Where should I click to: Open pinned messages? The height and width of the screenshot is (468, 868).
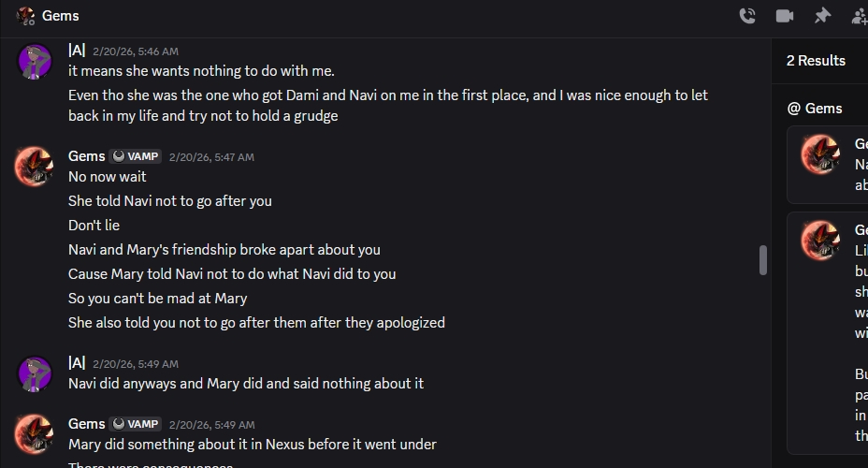click(822, 16)
